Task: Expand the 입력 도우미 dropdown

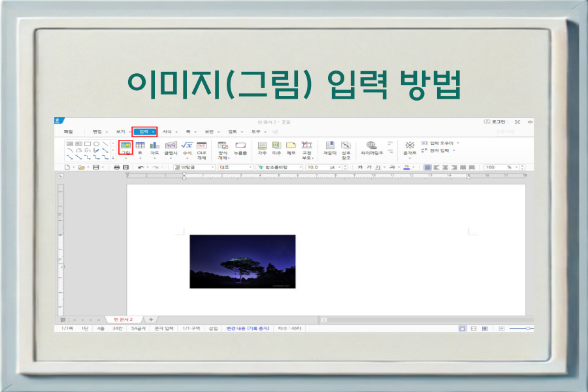Action: coord(458,143)
